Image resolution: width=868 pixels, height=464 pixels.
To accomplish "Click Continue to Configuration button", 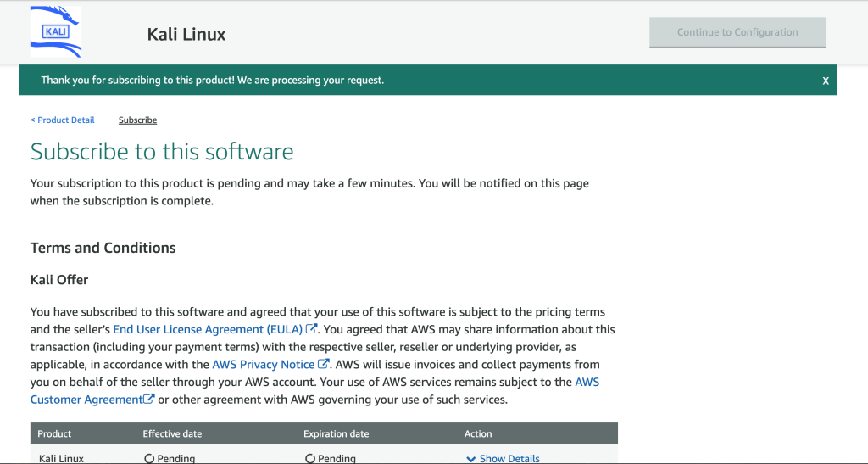I will [737, 32].
